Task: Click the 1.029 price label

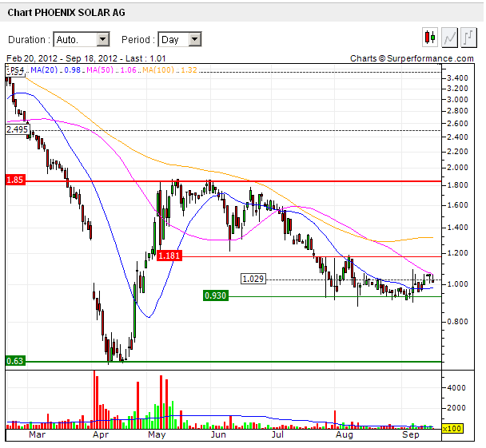Action: [x=253, y=278]
